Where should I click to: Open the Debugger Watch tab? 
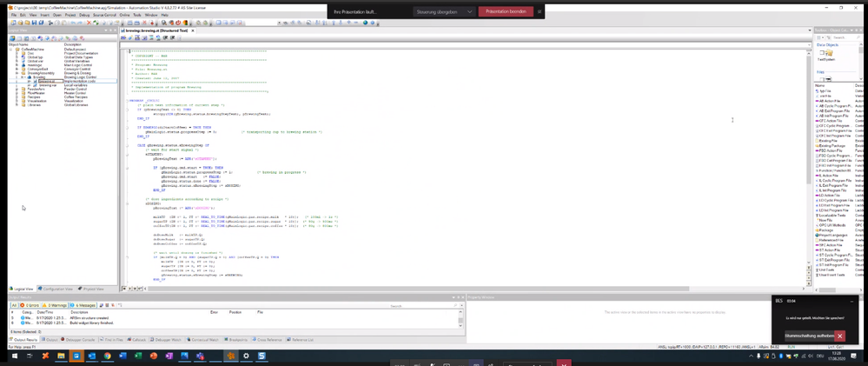click(x=166, y=339)
